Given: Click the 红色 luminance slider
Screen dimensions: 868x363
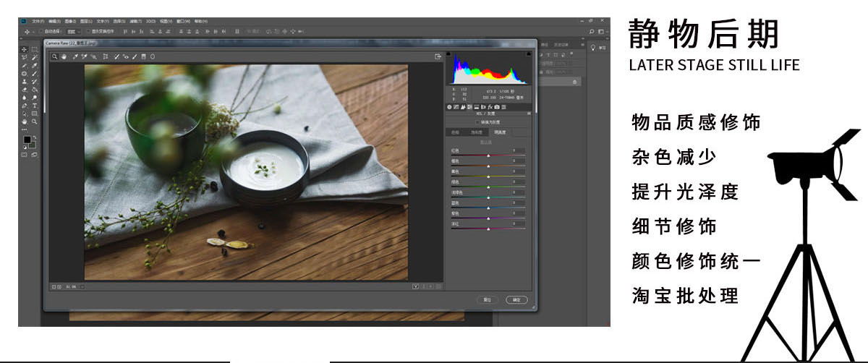Looking at the screenshot, I should [x=488, y=155].
